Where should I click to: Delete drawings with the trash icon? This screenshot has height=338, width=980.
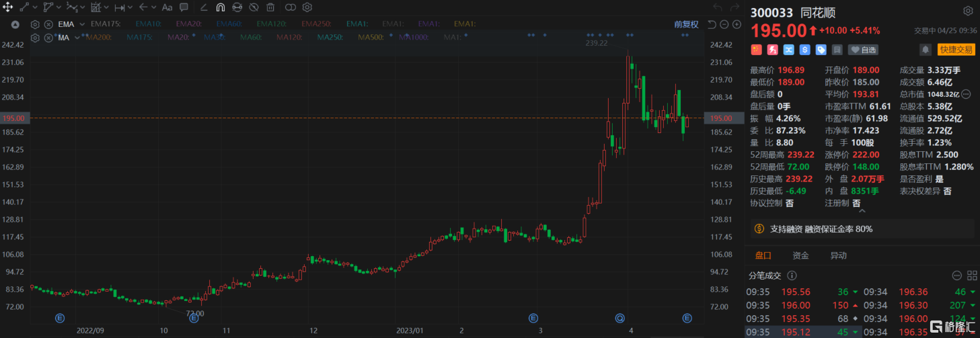270,7
